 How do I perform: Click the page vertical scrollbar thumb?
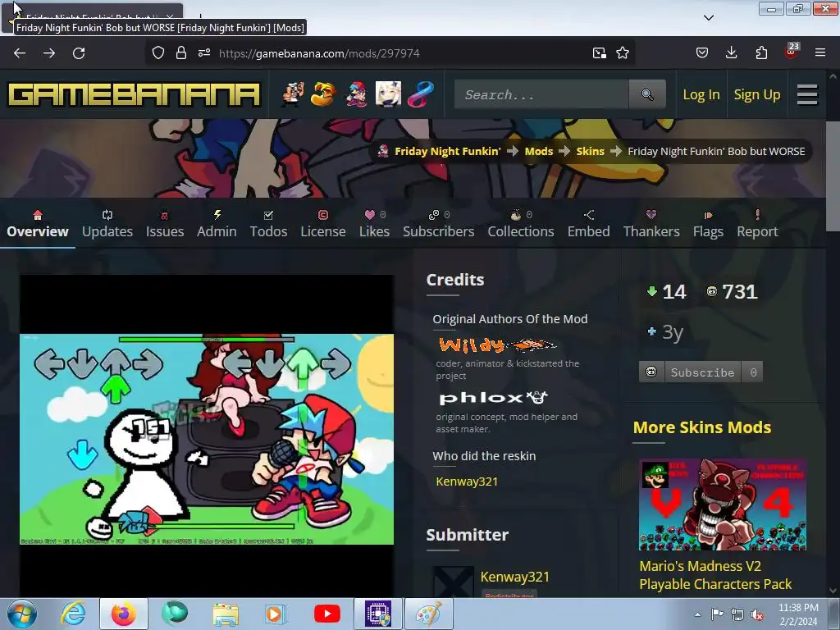(833, 176)
